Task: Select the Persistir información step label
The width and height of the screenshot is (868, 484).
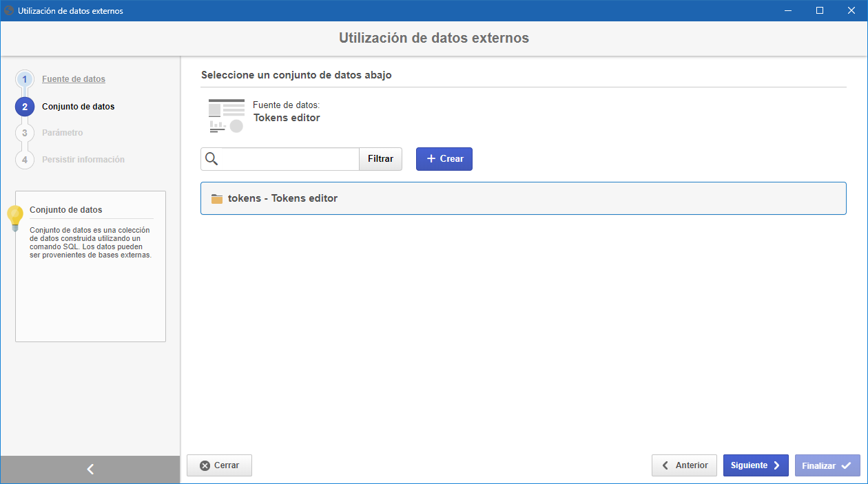Action: pyautogui.click(x=83, y=160)
